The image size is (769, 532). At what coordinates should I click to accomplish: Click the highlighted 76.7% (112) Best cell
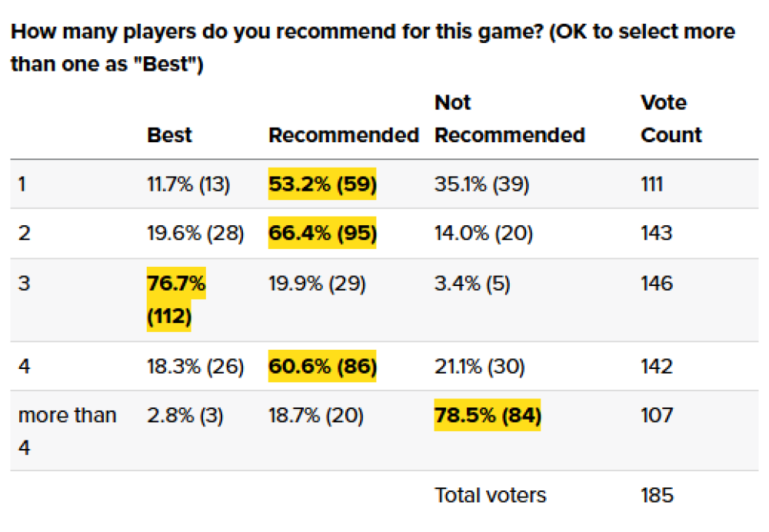point(176,300)
